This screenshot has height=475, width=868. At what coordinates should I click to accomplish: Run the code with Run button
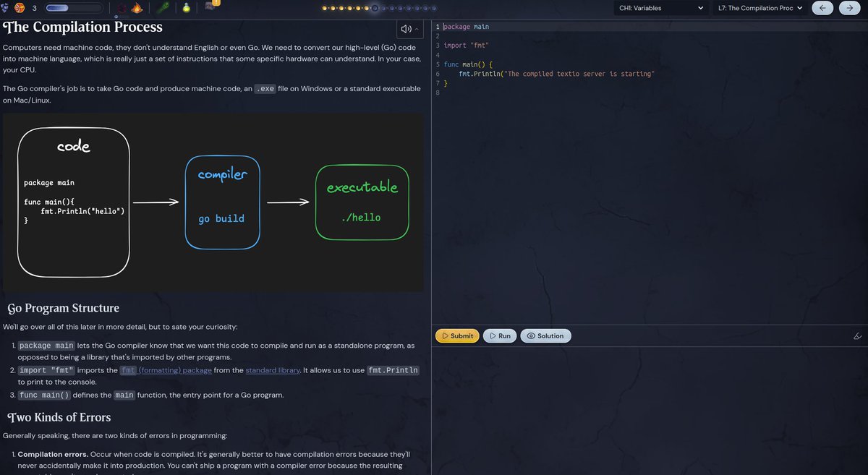499,335
